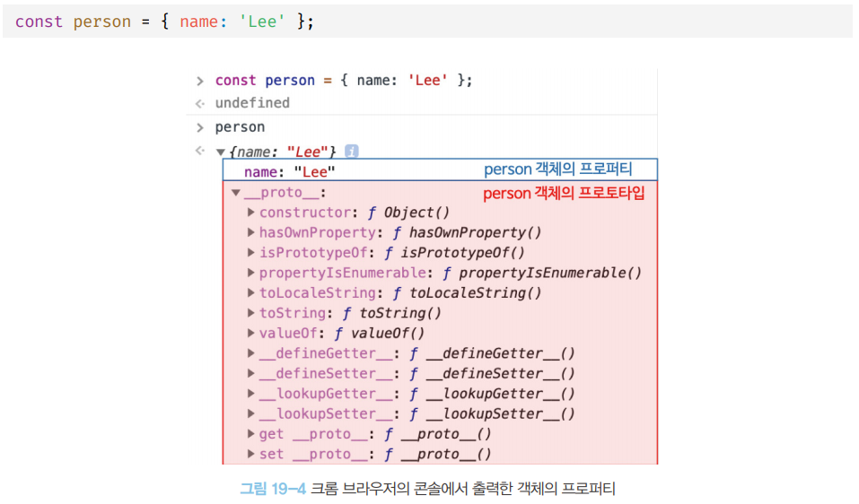859x504 pixels.
Task: Click the info badge next to {name: "Lee"}
Action: [353, 152]
